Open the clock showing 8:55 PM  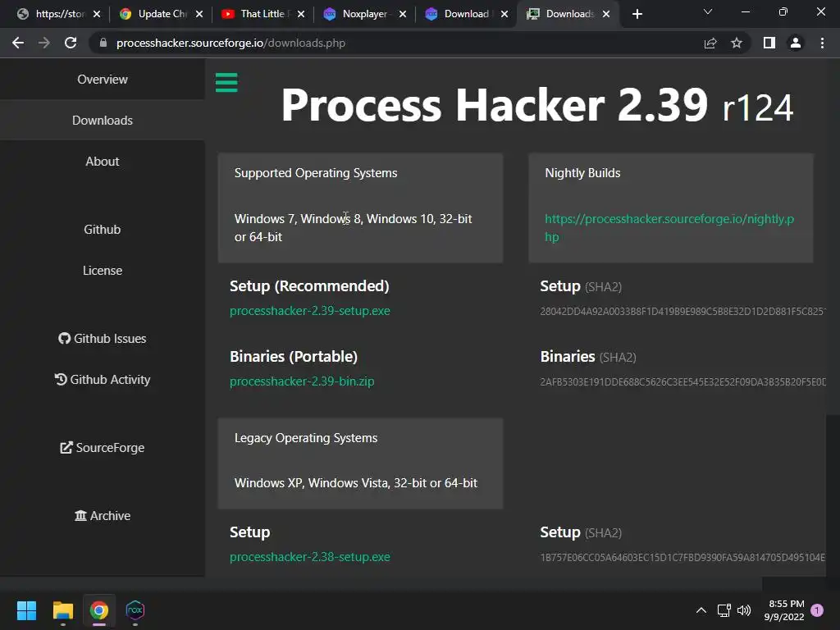coord(785,610)
